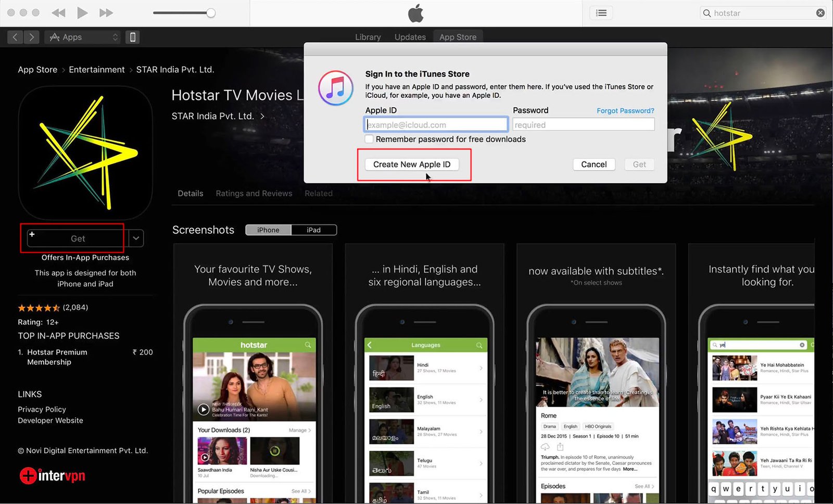
Task: Open the Up Next list icon
Action: pos(601,13)
